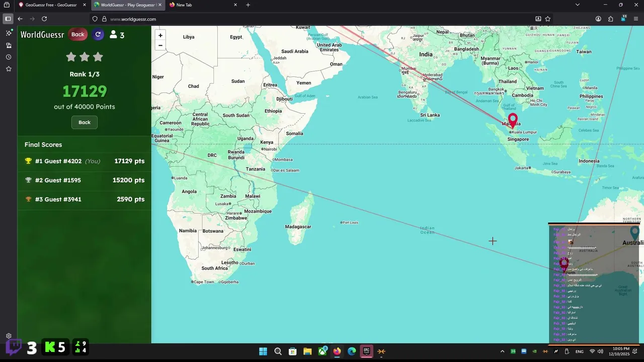
Task: Open synced tabs sidebar icon
Action: (9, 45)
